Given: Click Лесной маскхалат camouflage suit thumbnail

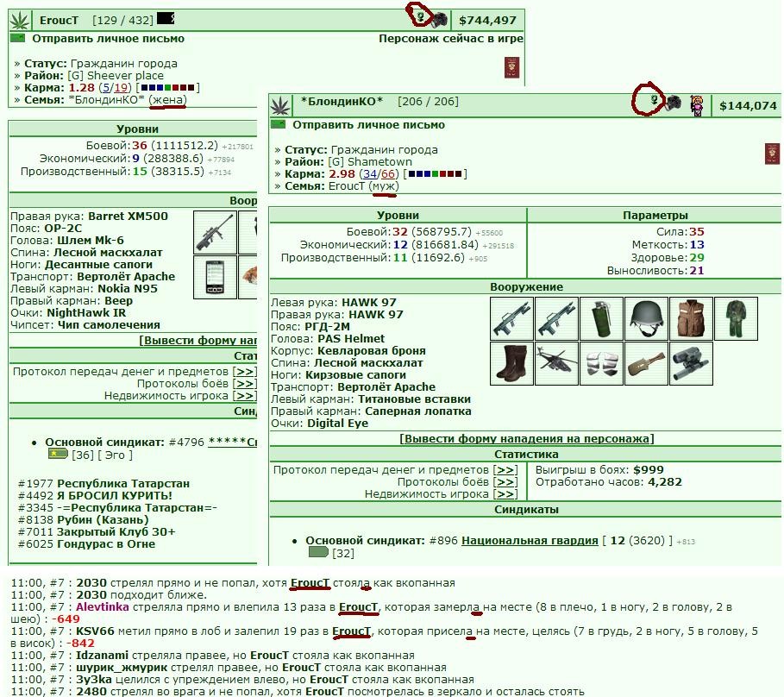Looking at the screenshot, I should pos(736,318).
